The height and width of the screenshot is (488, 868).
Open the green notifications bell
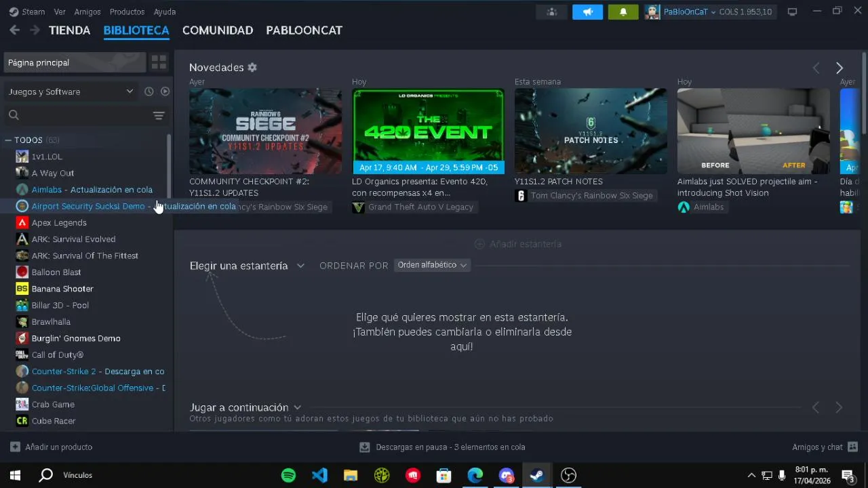[623, 12]
